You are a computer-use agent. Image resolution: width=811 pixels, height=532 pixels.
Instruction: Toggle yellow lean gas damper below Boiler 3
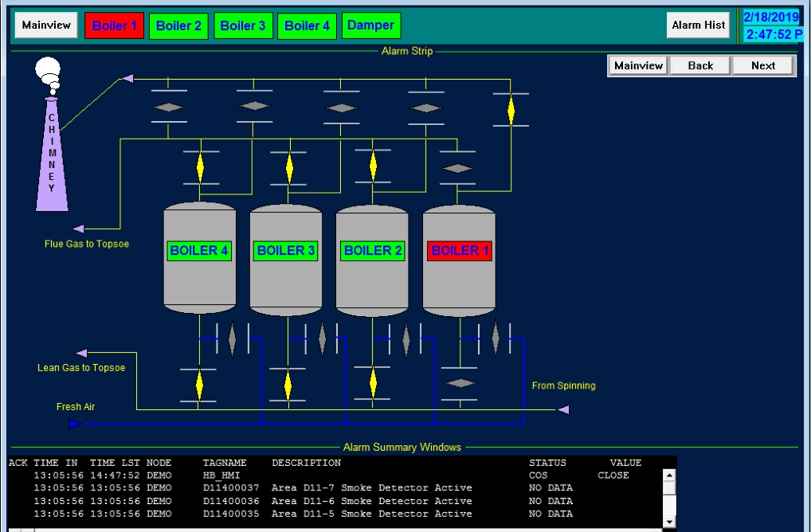[x=288, y=385]
